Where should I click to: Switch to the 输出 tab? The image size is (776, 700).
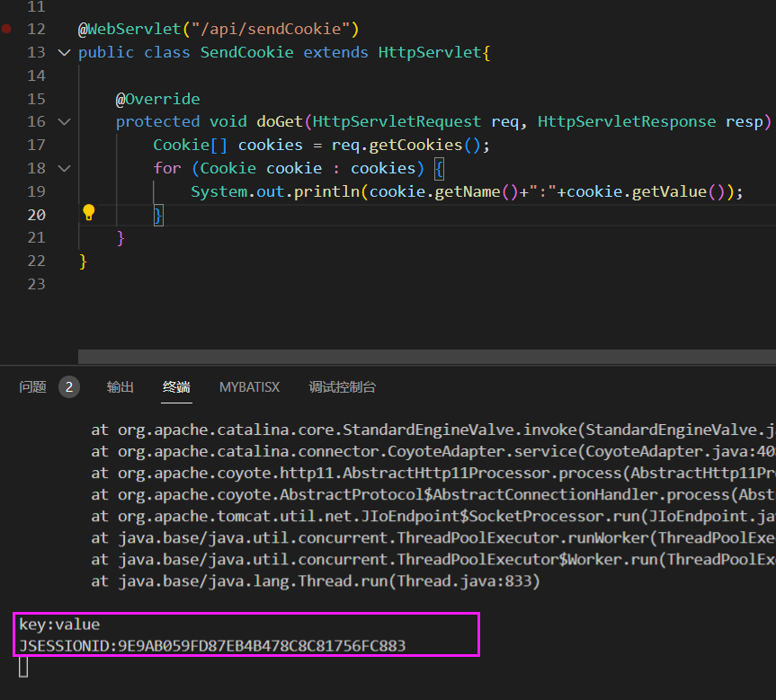click(120, 387)
